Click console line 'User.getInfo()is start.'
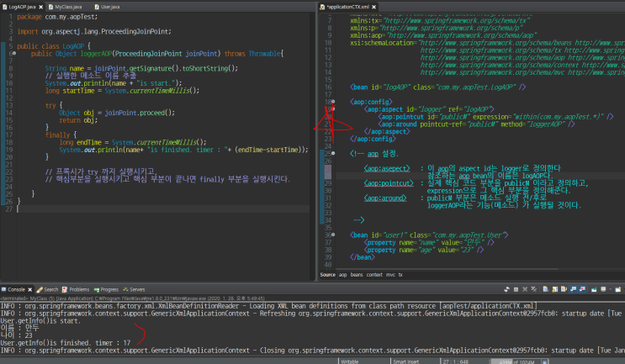 pos(40,320)
